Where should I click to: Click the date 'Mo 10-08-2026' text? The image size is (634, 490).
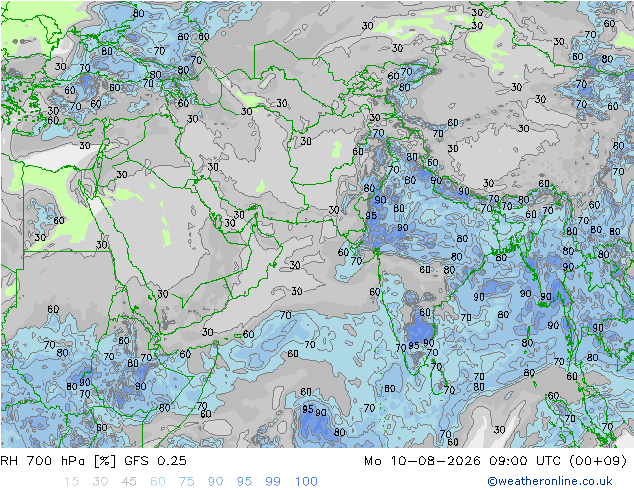422,461
